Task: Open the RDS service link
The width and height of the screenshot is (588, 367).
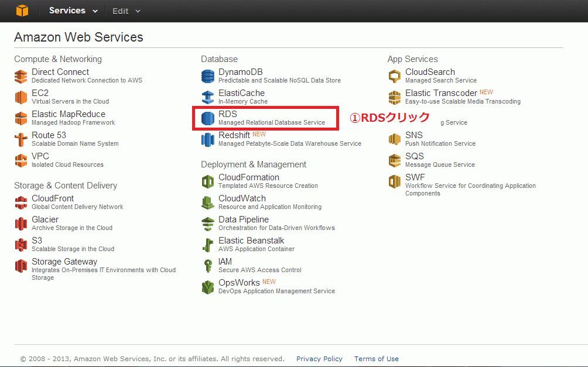Action: (228, 114)
